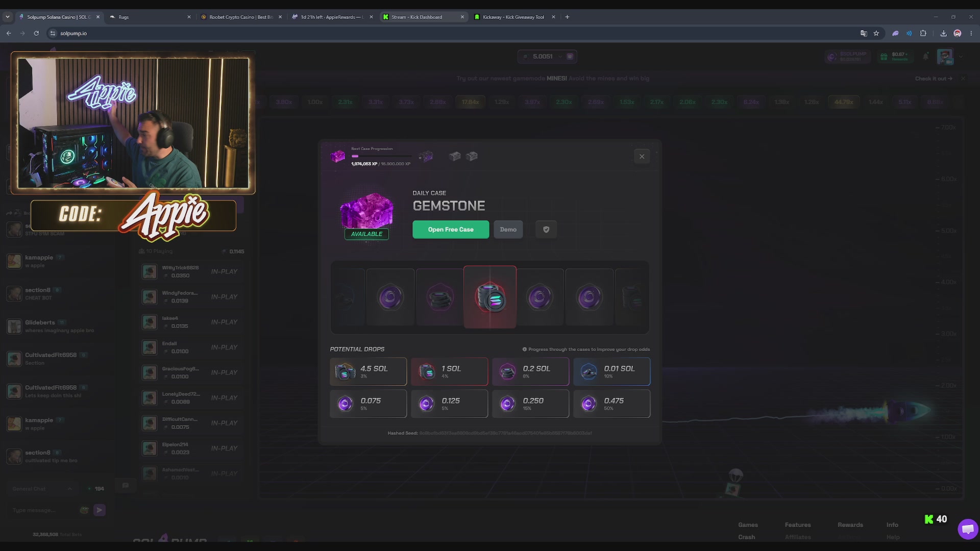Bookmark this page with the star icon
The image size is (980, 551).
[876, 33]
